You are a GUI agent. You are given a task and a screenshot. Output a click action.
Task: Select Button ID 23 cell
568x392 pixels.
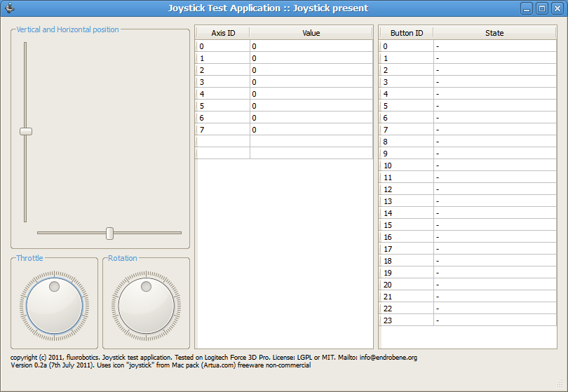(x=407, y=320)
